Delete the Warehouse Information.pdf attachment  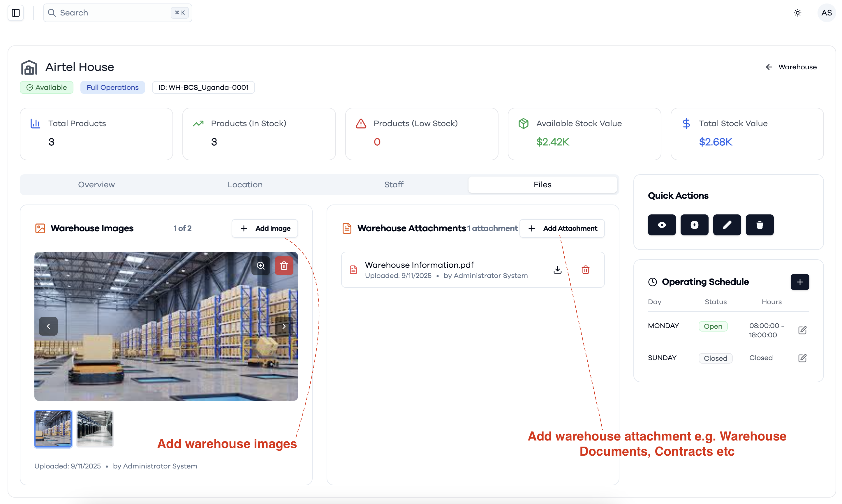(x=585, y=270)
